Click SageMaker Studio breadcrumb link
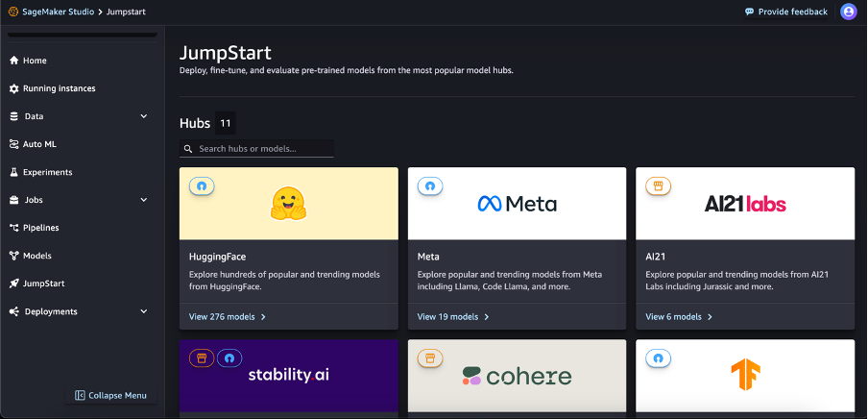 coord(59,12)
